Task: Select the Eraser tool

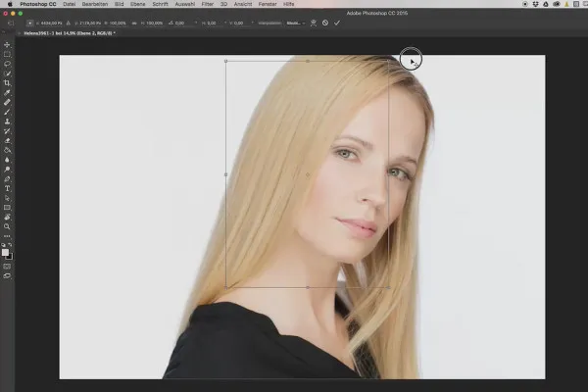Action: pos(7,141)
